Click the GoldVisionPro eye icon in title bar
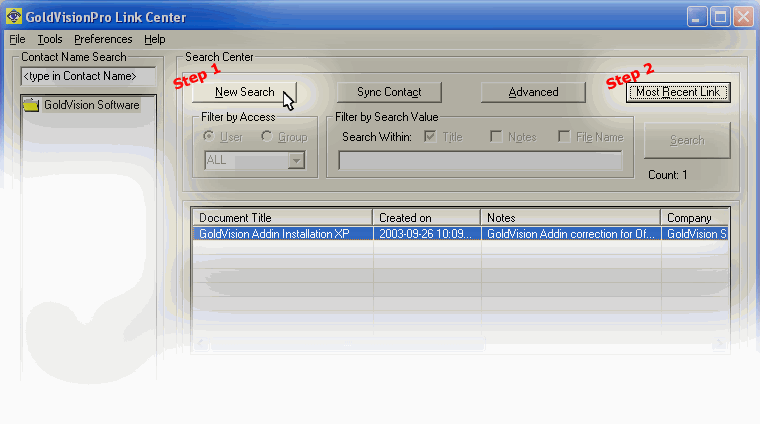This screenshot has width=760, height=424. pos(15,17)
